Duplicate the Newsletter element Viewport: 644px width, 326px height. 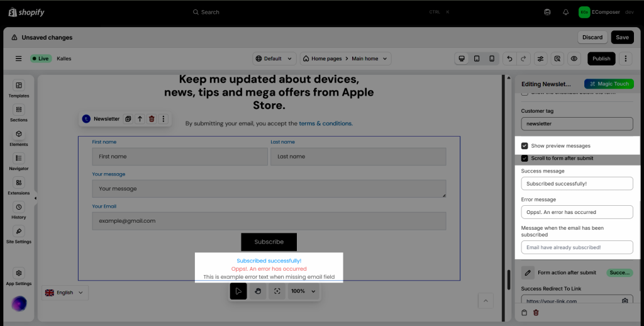(128, 119)
